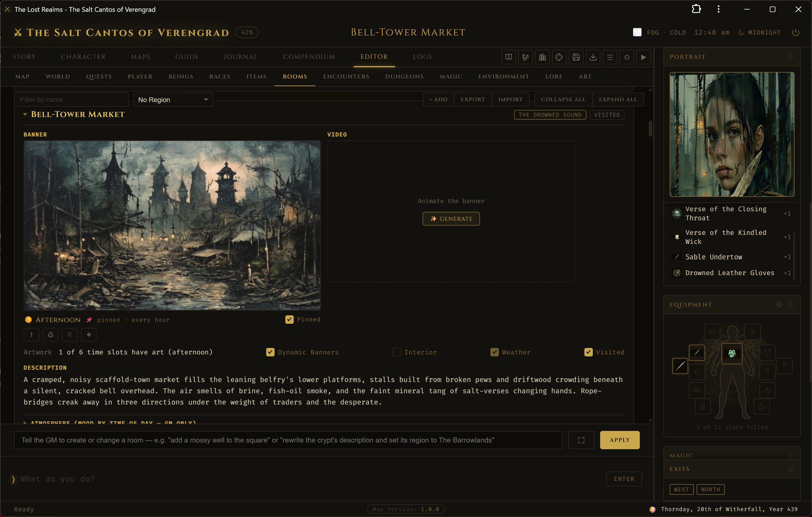Image resolution: width=812 pixels, height=517 pixels.
Task: Click the diamond icon under the banner
Action: [89, 335]
